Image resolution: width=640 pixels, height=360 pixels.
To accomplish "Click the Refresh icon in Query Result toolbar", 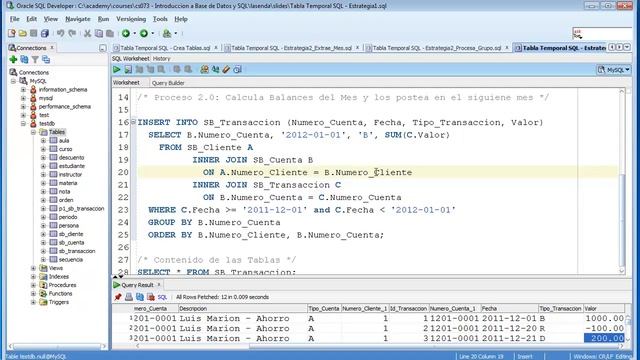I will pos(140,297).
